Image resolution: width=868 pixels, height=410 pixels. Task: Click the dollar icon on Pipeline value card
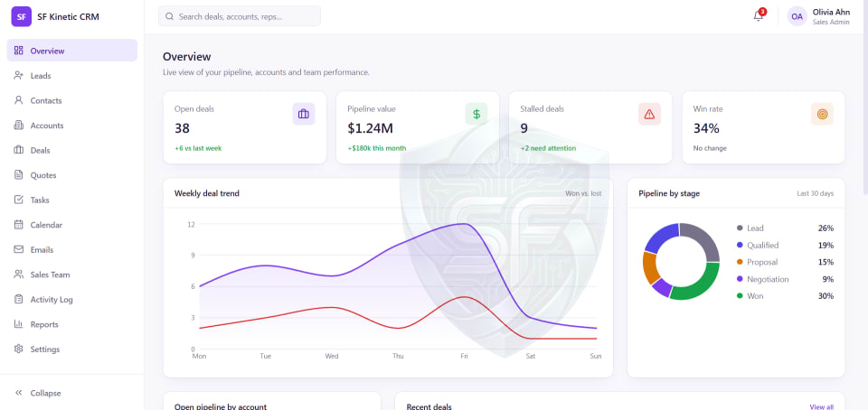pyautogui.click(x=476, y=114)
